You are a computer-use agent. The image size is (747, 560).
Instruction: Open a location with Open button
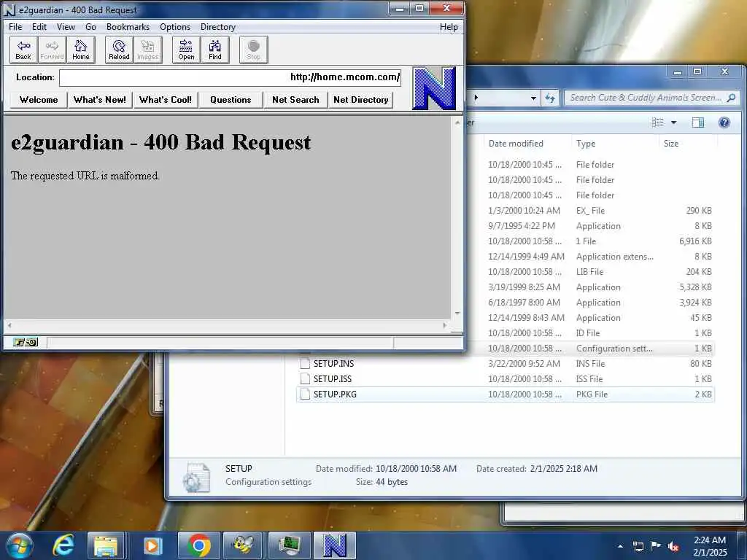pos(186,50)
